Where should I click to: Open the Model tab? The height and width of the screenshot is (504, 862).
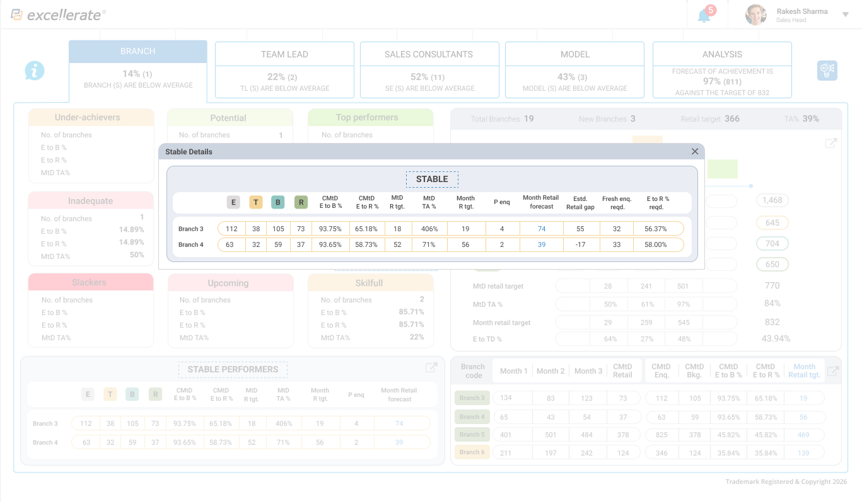[x=574, y=70]
